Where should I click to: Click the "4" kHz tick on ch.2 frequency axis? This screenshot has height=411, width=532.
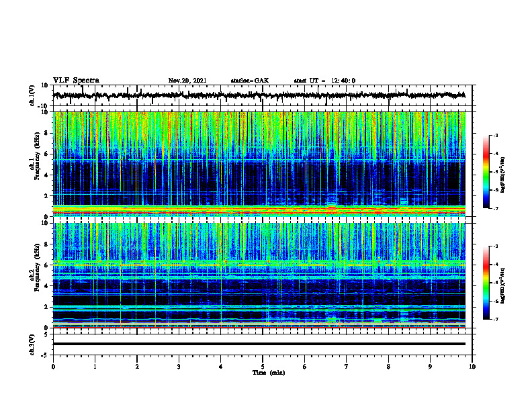[46, 286]
